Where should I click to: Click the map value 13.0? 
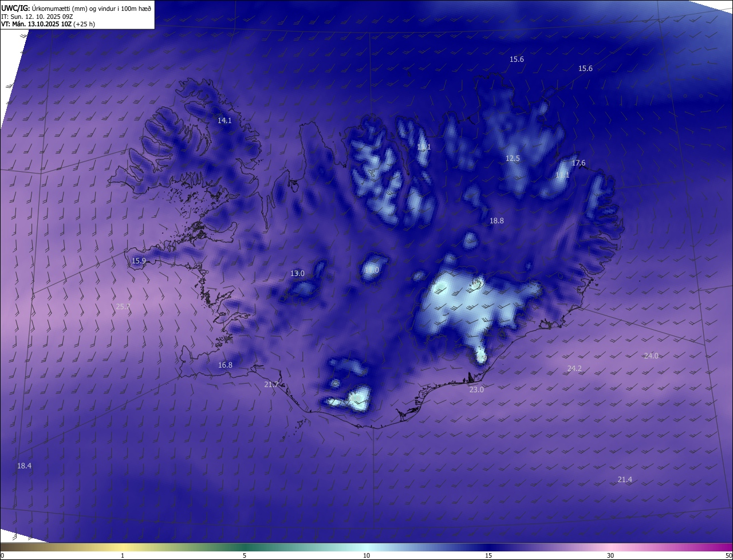tap(297, 274)
